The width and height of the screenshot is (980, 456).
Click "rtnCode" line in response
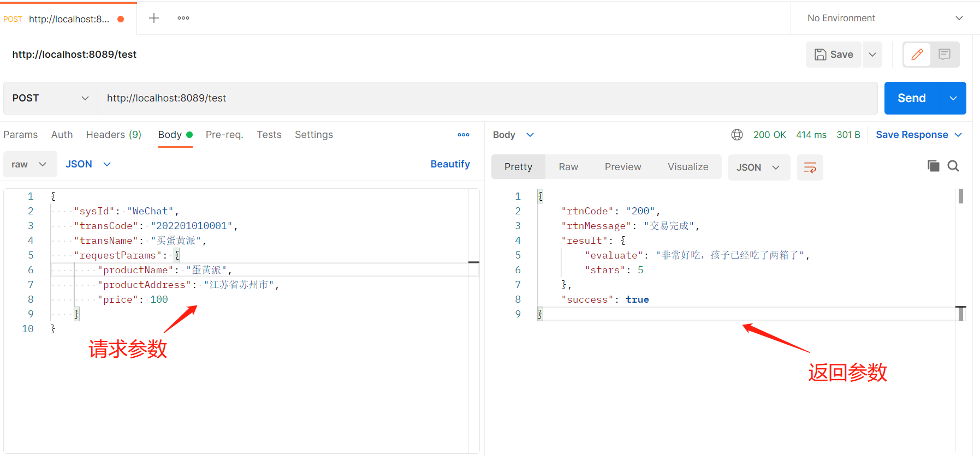coord(611,211)
